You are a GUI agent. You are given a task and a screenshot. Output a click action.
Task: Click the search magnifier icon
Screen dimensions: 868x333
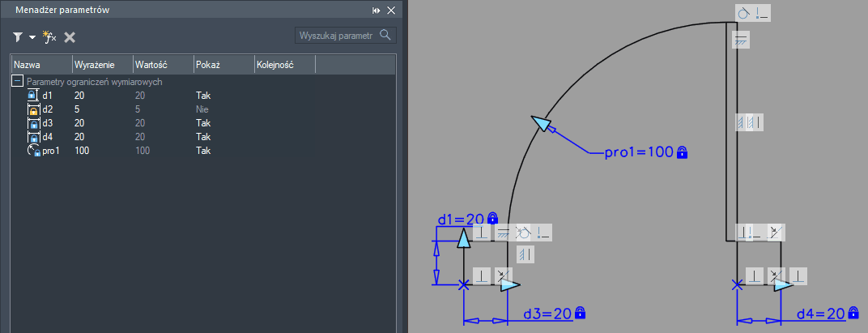(385, 36)
